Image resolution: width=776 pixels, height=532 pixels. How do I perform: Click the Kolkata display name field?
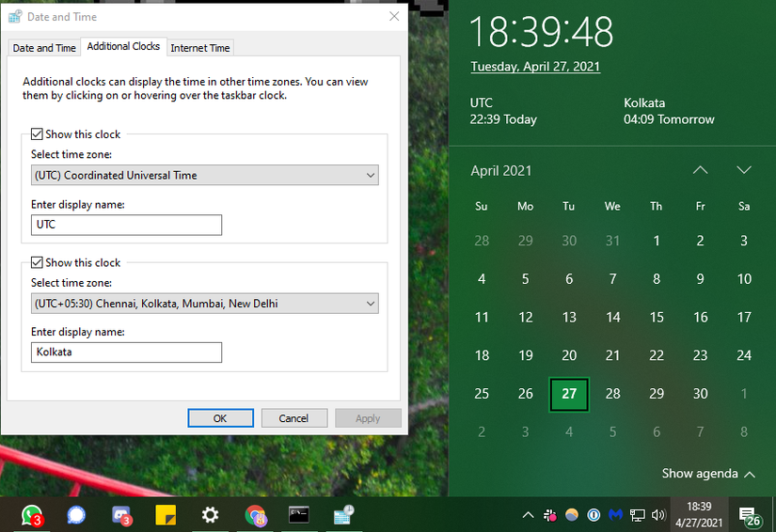pyautogui.click(x=126, y=352)
